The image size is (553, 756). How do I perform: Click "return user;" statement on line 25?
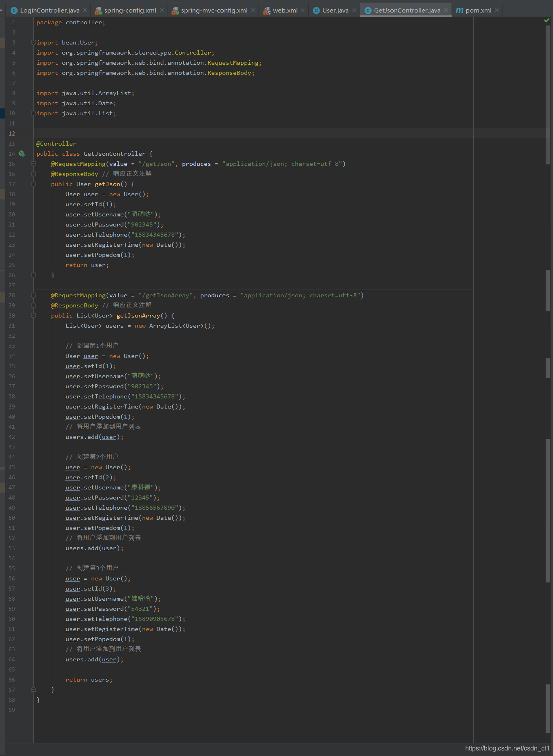click(x=87, y=265)
